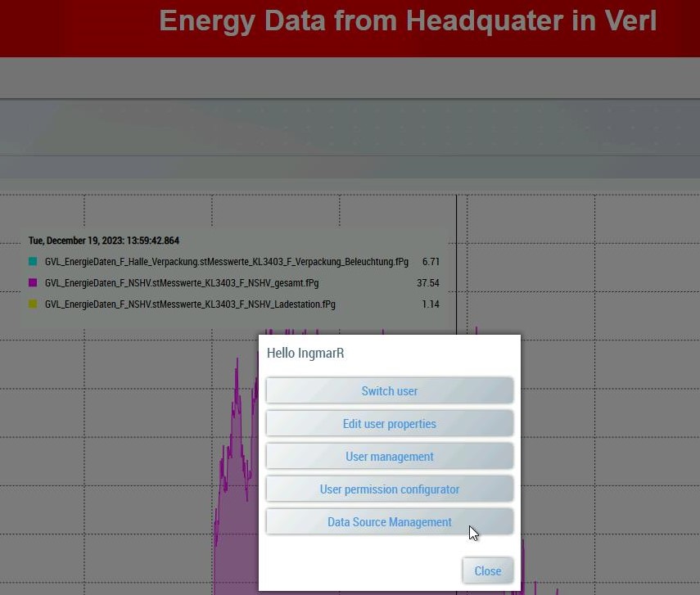
Task: Select the Verpackung_Beleuchtung.fPg legend entry
Action: point(226,262)
